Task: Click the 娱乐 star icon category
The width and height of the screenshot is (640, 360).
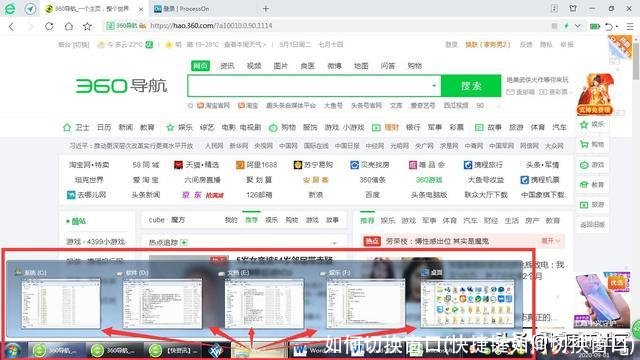Action: (x=170, y=127)
